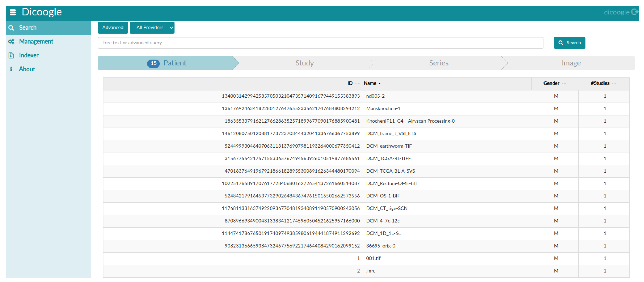Click the hamburger menu icon
This screenshot has width=644, height=282.
click(x=12, y=12)
